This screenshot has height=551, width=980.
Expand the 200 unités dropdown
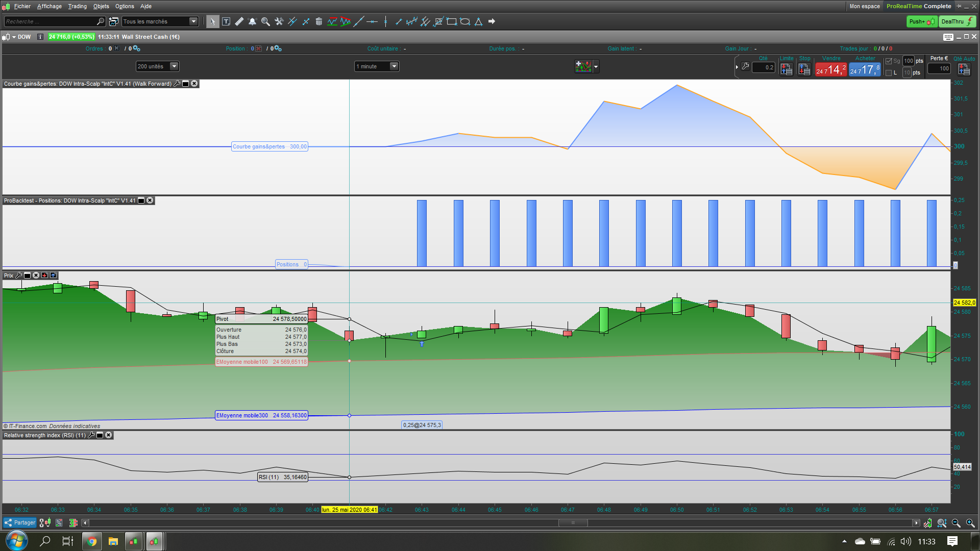[174, 66]
